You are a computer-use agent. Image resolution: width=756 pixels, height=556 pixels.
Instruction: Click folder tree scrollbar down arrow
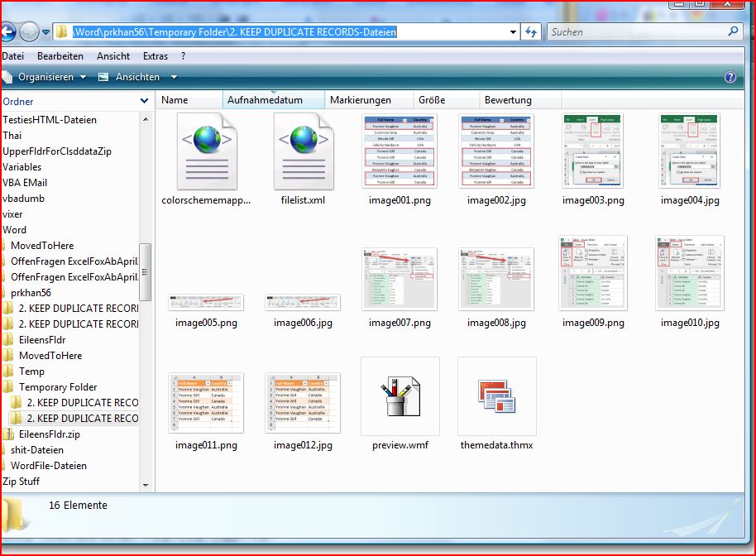pyautogui.click(x=146, y=485)
